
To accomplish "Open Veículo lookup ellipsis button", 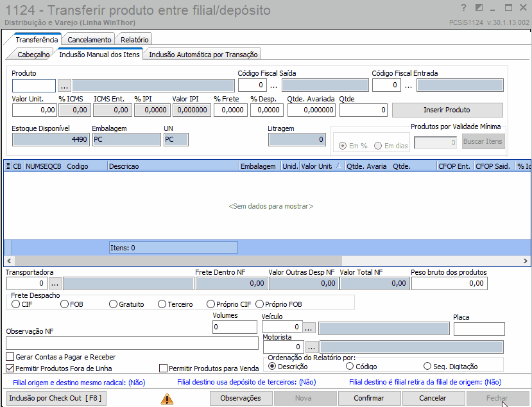I will [309, 327].
